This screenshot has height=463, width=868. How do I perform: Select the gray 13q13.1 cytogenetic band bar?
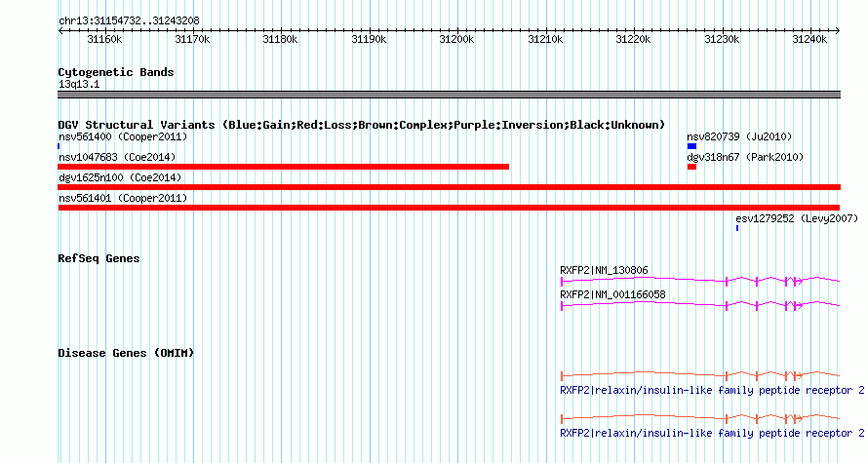(x=449, y=95)
